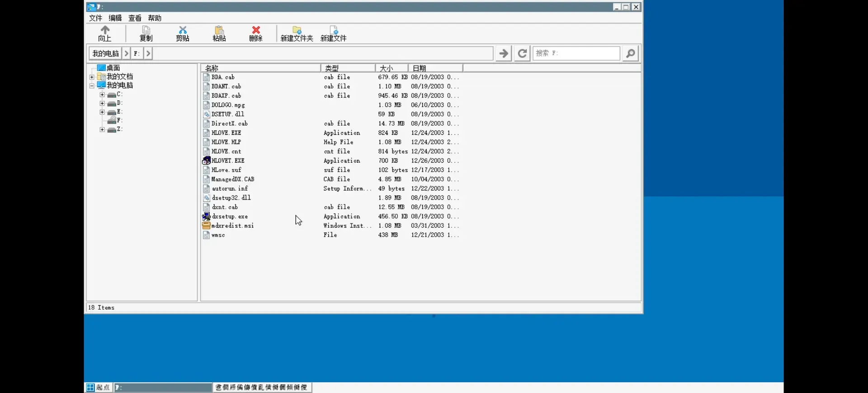The width and height of the screenshot is (868, 393).
Task: Select D: drive in the tree
Action: pyautogui.click(x=119, y=103)
